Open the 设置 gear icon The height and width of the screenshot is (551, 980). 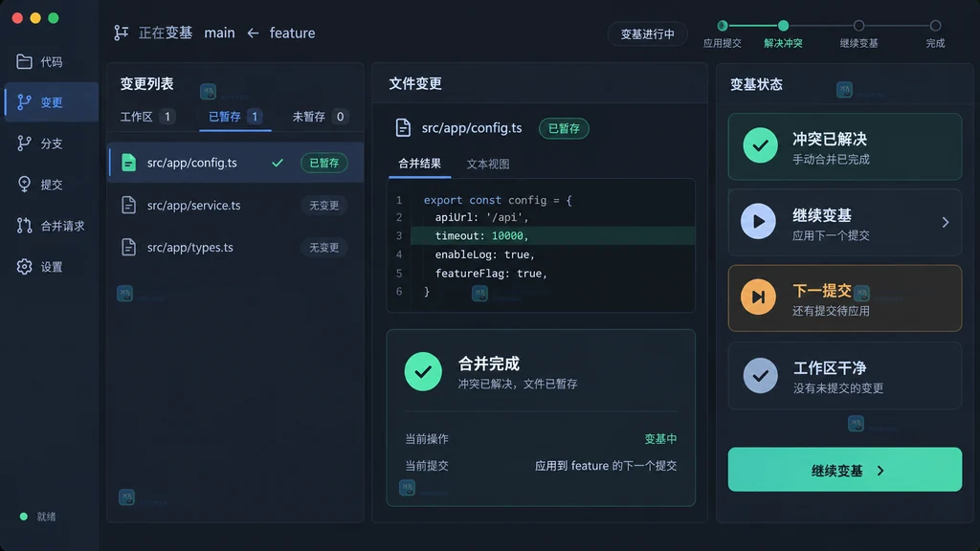click(x=24, y=266)
